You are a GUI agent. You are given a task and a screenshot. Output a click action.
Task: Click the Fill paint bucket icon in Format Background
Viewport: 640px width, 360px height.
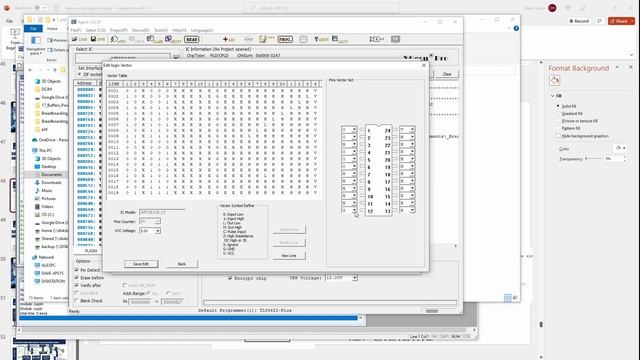(554, 80)
